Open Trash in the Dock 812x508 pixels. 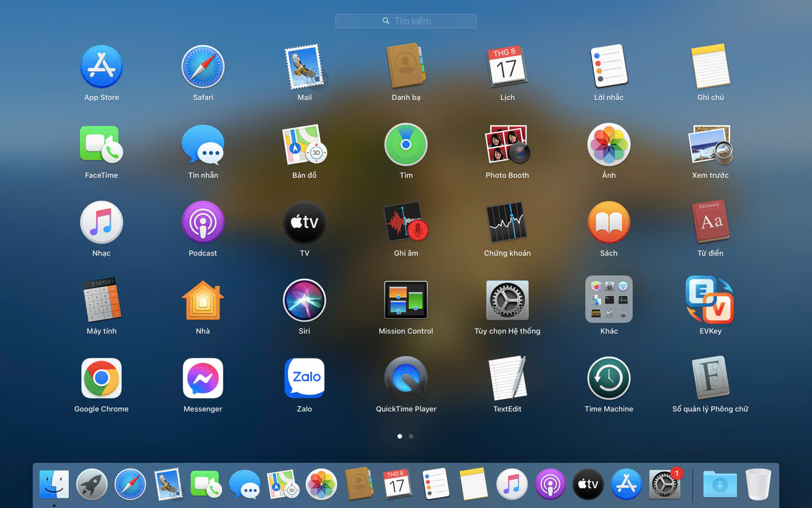pyautogui.click(x=758, y=484)
